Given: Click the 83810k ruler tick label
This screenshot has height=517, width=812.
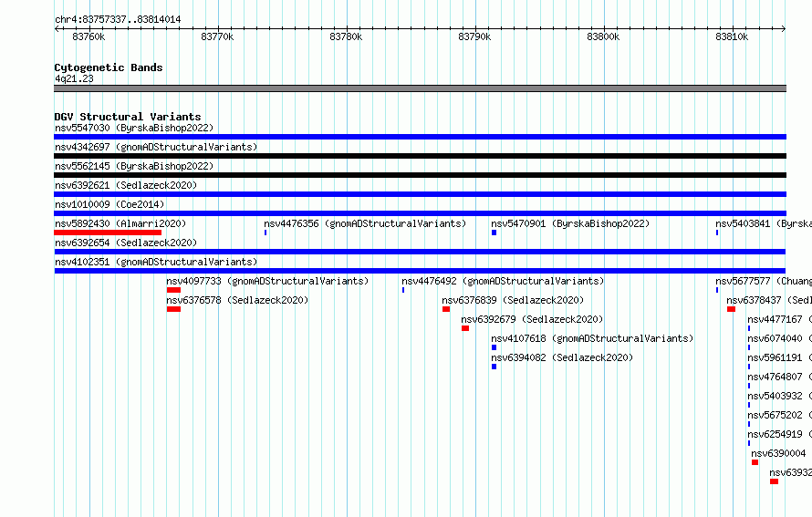Looking at the screenshot, I should [732, 36].
